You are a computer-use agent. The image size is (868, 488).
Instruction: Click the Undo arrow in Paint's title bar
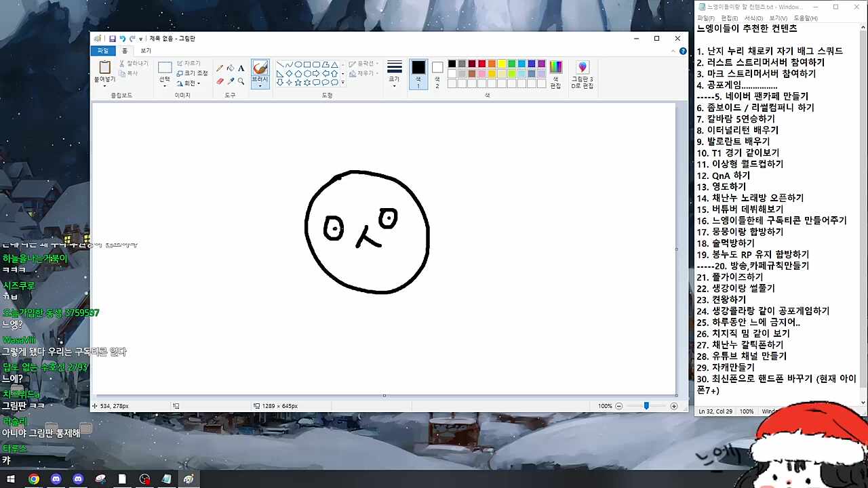pos(123,39)
